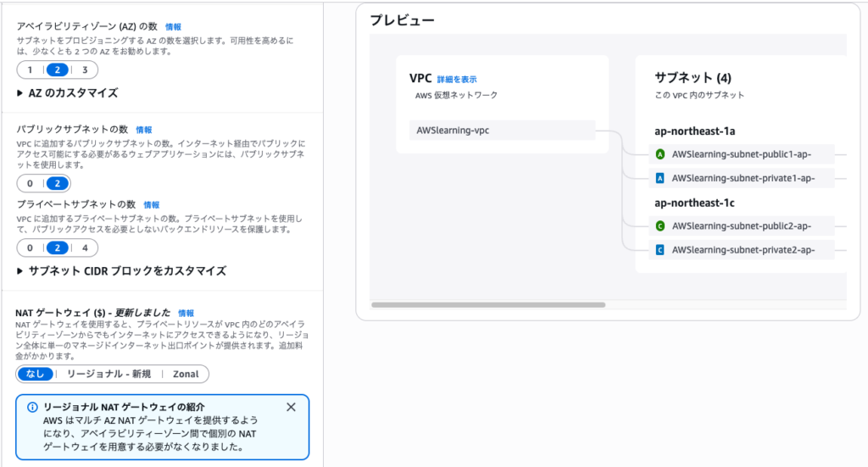Choose the リージョナル - 新規 NAT gateway option
The image size is (868, 467).
[x=108, y=375]
